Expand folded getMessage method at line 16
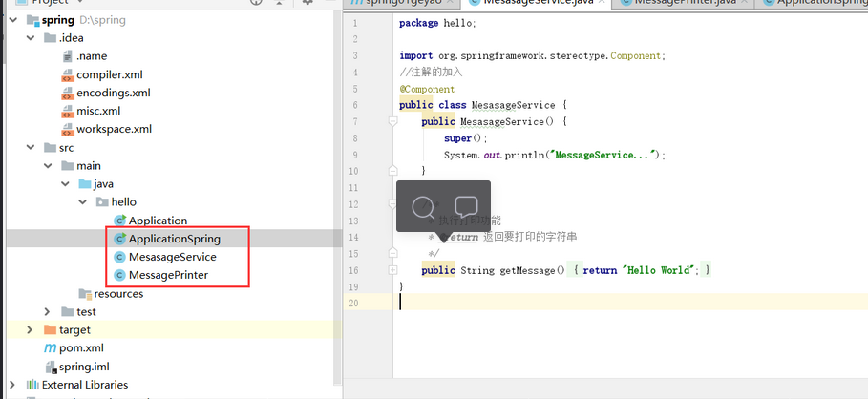This screenshot has height=399, width=868. [393, 270]
